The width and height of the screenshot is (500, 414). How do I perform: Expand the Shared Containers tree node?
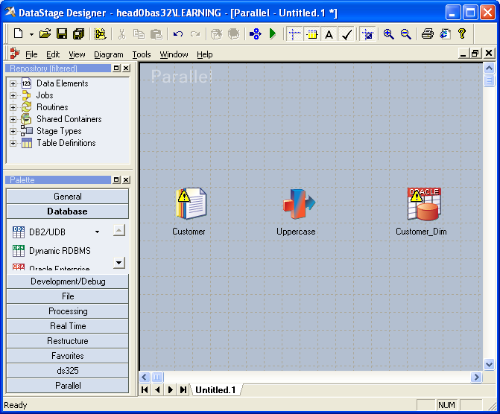tap(13, 119)
